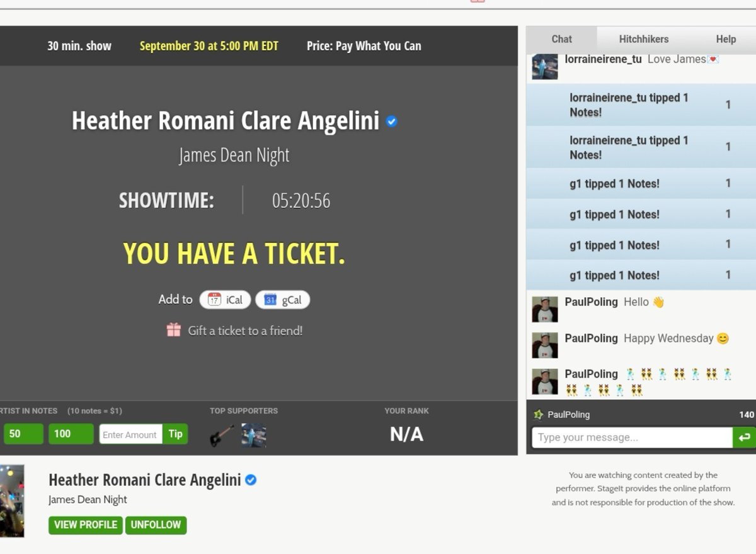Open the artist profile thumbnail image
Viewport: 756px width, 554px height.
point(12,500)
